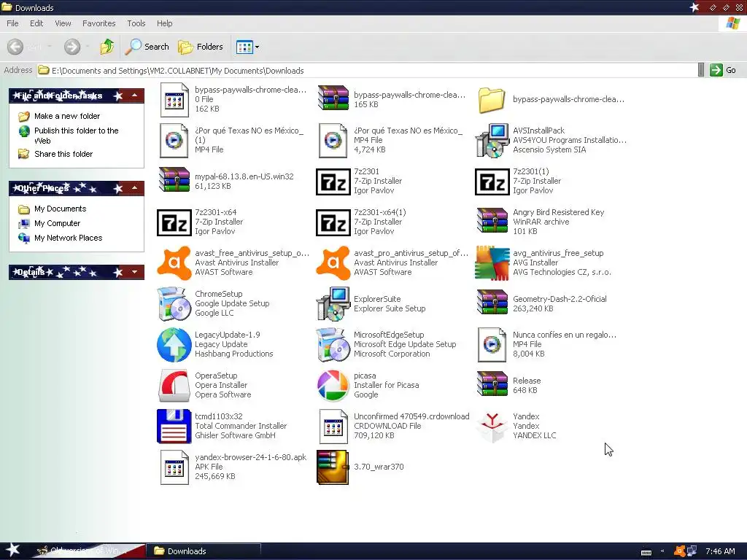
Task: Click the Downloads taskbar button
Action: point(204,551)
